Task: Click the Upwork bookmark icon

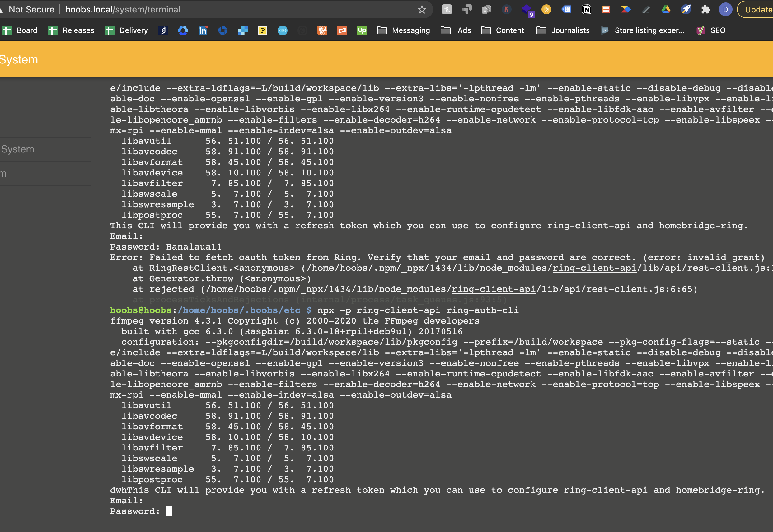Action: pyautogui.click(x=362, y=30)
